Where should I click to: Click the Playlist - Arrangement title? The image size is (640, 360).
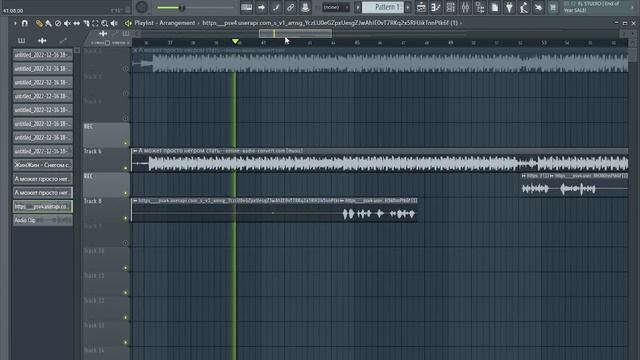click(x=164, y=23)
